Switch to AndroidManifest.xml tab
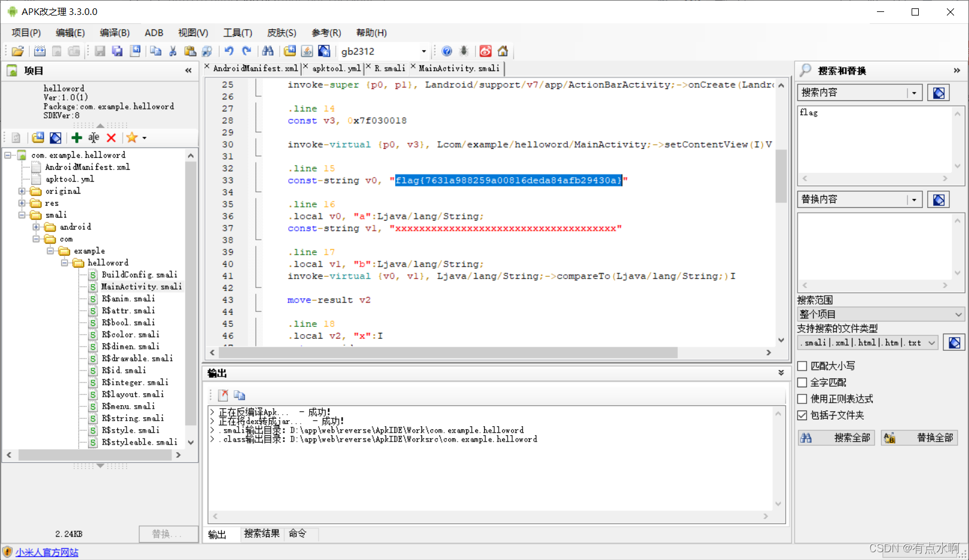 pos(255,68)
